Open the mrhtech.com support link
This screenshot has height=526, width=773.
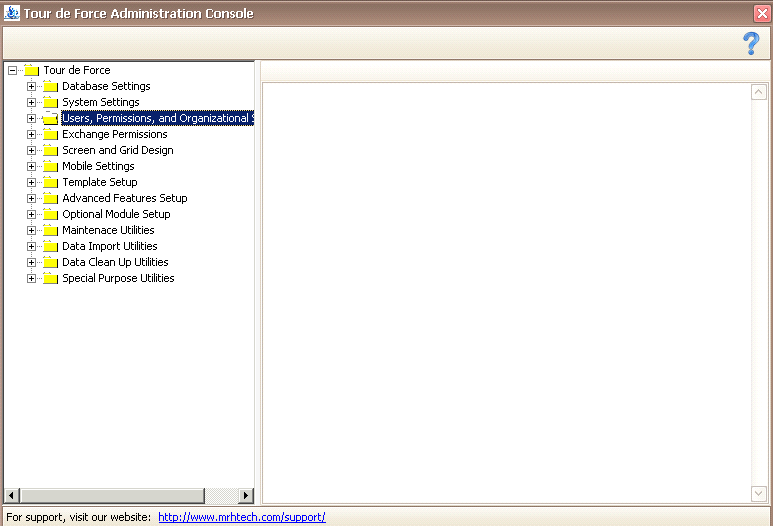pyautogui.click(x=242, y=517)
